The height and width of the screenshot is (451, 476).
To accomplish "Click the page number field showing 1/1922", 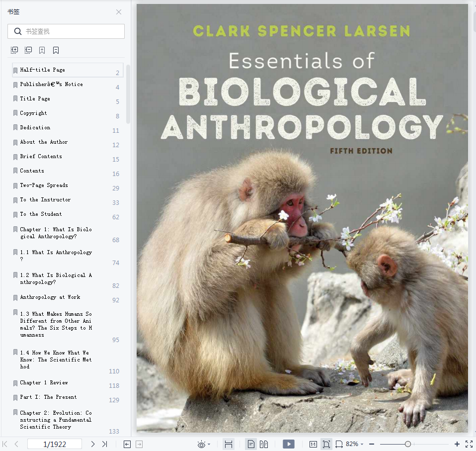I will 55,444.
